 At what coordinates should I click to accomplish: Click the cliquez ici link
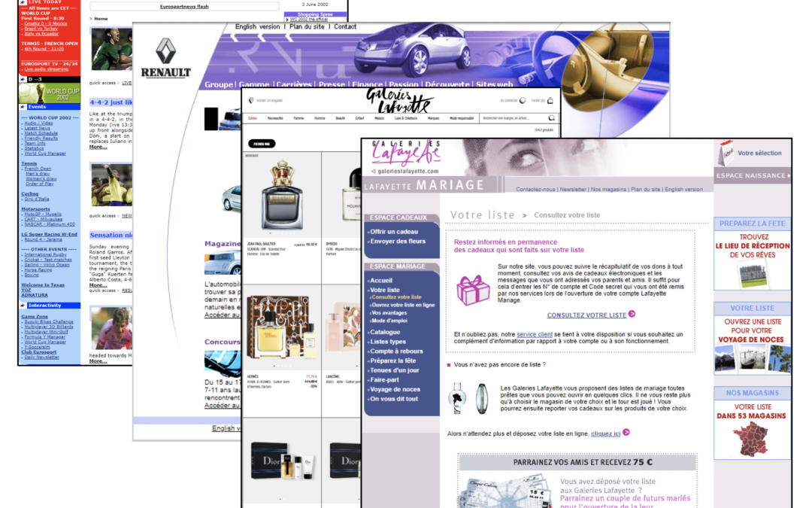(x=605, y=433)
